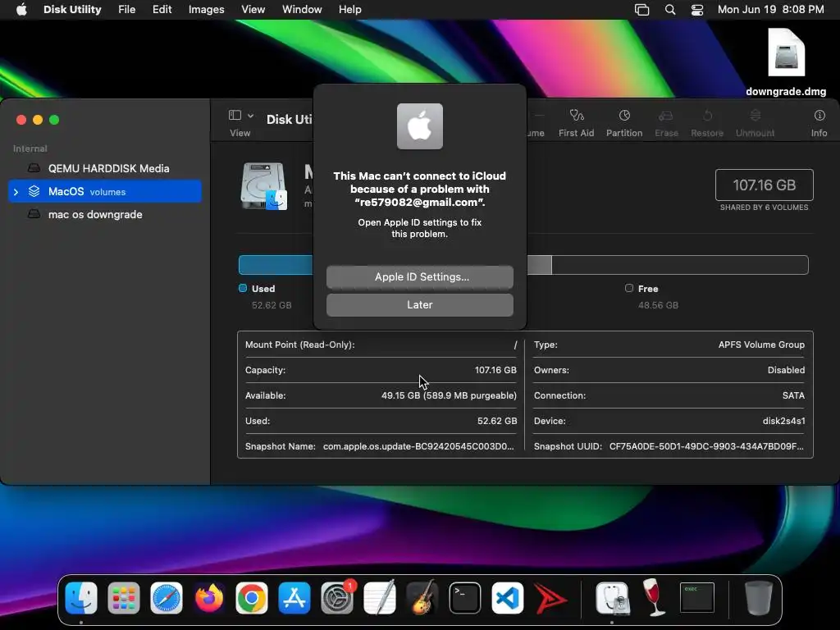Open the Disk Utility application menu
This screenshot has height=630, width=840.
tap(72, 10)
